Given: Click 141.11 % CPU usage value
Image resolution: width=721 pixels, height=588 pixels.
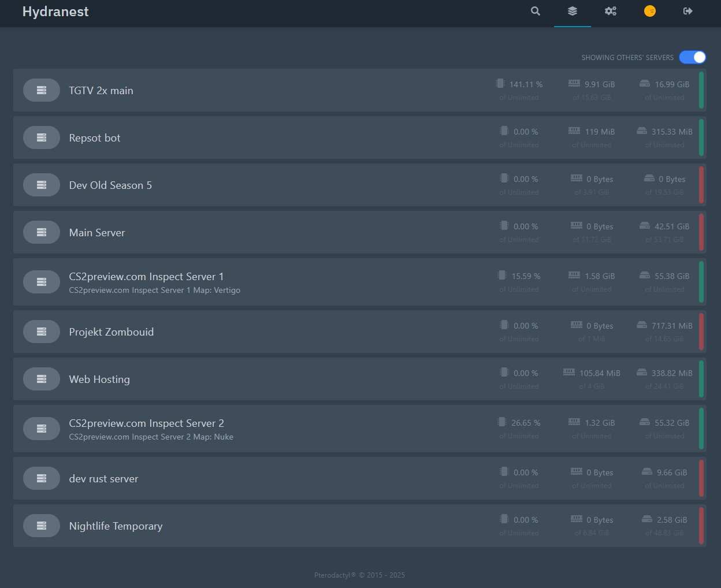Looking at the screenshot, I should click(526, 84).
